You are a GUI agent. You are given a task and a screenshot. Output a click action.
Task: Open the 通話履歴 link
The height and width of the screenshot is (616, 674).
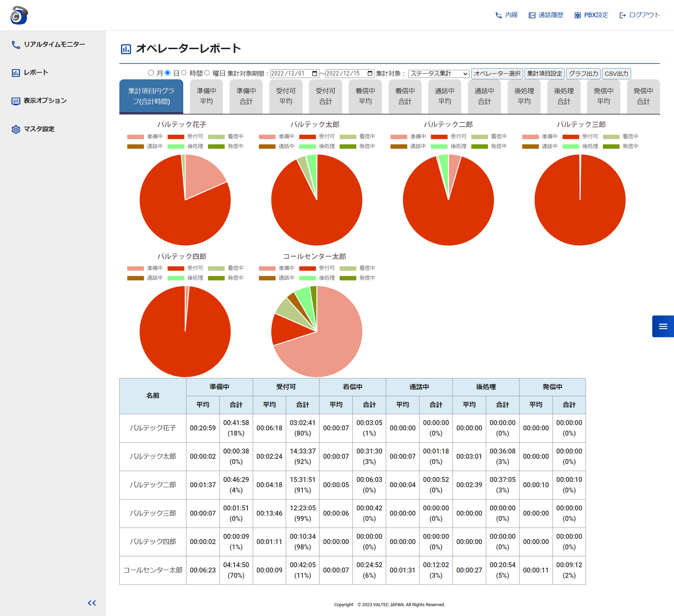pos(551,15)
